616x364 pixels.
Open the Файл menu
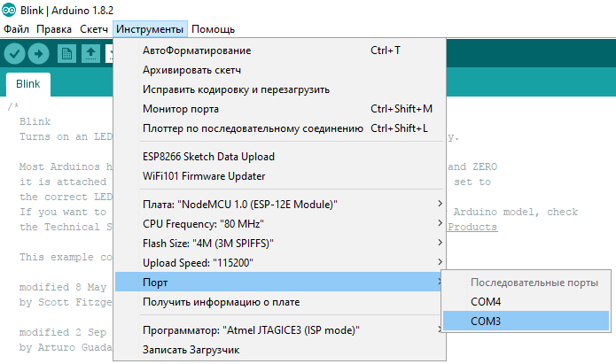pyautogui.click(x=16, y=29)
